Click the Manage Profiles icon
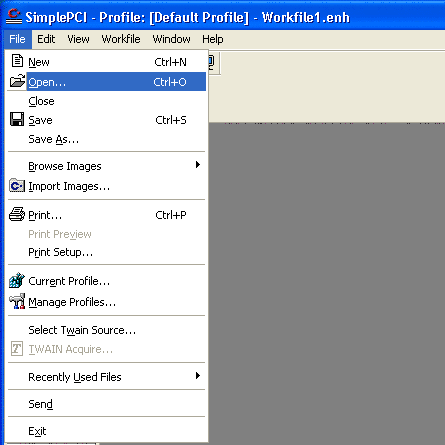Image resolution: width=445 pixels, height=445 pixels. [17, 301]
